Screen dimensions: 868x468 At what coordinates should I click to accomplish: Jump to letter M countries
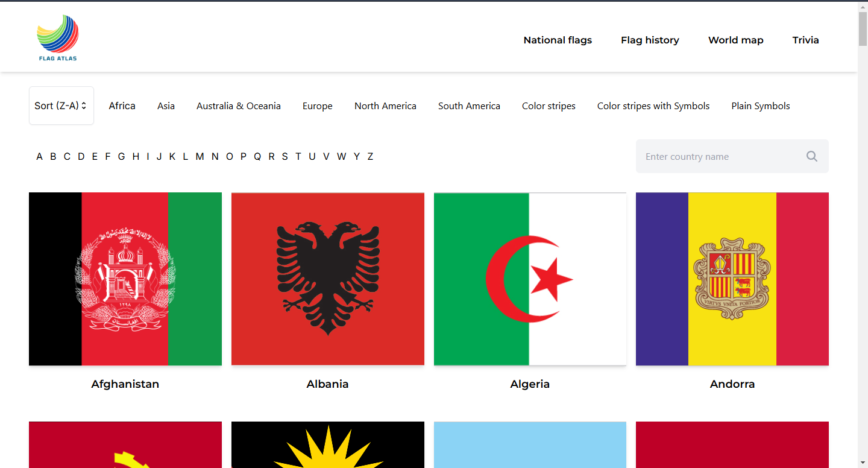(200, 156)
